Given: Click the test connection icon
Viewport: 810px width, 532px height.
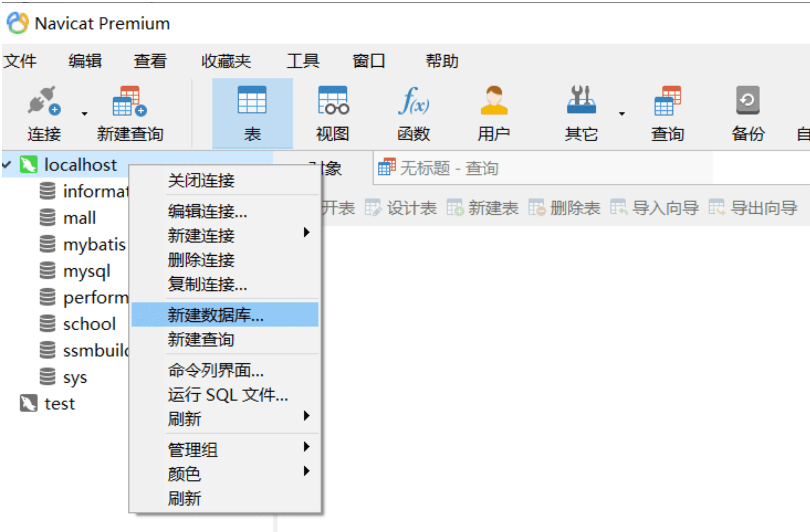Looking at the screenshot, I should 29,403.
